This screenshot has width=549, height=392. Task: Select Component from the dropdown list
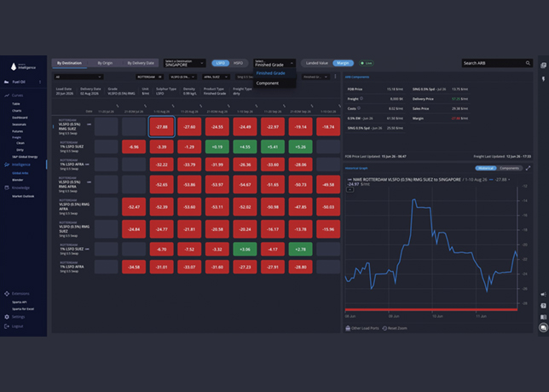pos(268,84)
